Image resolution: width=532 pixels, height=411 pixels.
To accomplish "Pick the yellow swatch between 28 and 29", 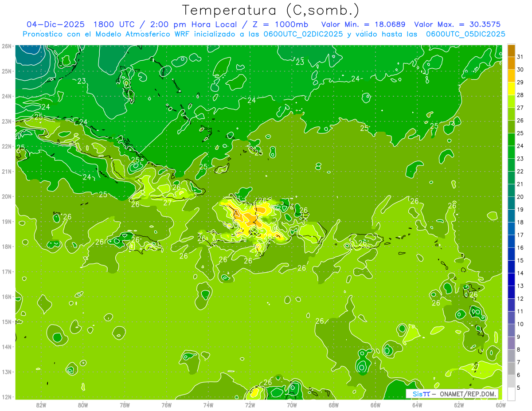I will pyautogui.click(x=511, y=89).
